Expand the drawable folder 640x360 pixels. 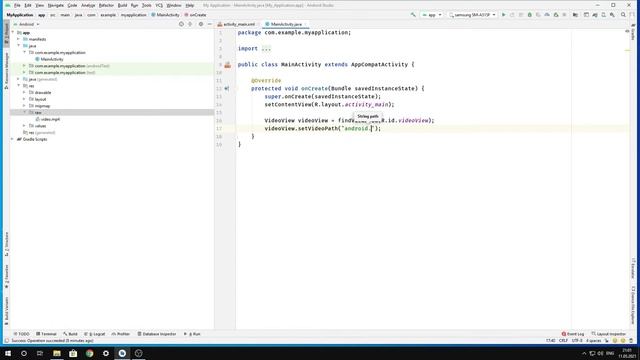click(24, 92)
